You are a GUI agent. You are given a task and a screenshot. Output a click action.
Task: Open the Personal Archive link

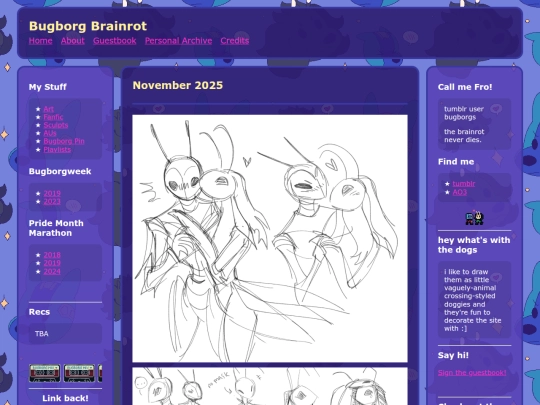pos(178,41)
